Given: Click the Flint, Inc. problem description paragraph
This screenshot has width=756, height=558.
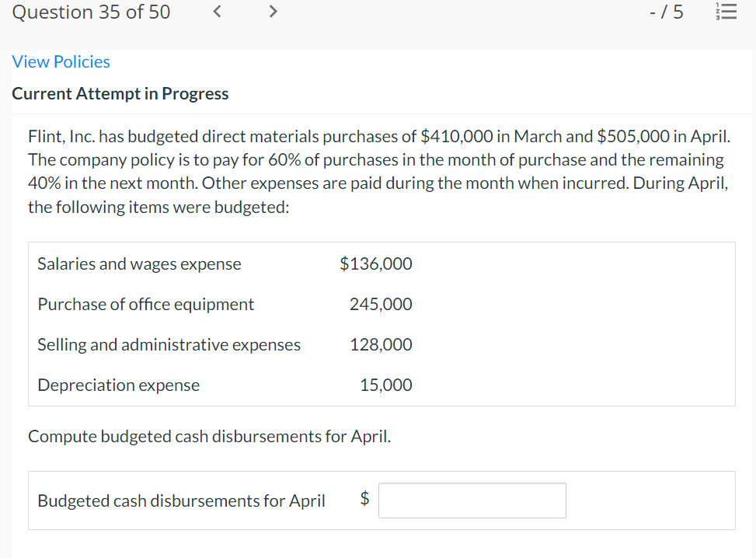Looking at the screenshot, I should tap(378, 172).
